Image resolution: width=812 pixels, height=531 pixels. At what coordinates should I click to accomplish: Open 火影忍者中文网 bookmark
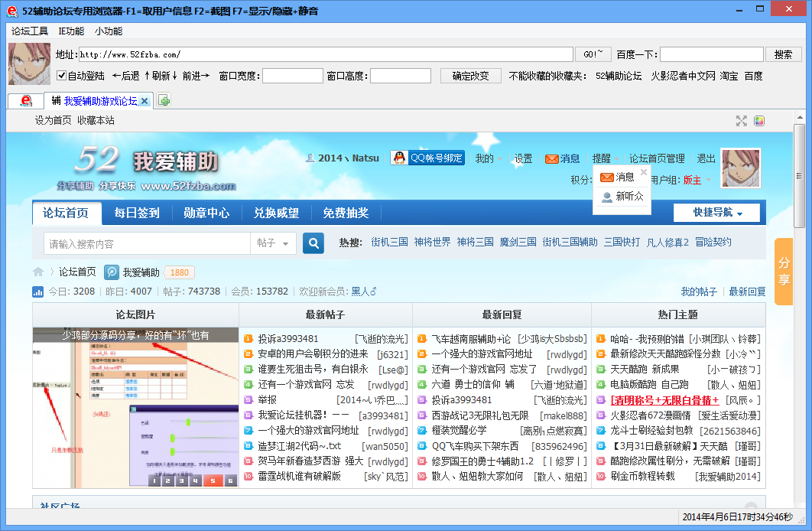pyautogui.click(x=683, y=77)
